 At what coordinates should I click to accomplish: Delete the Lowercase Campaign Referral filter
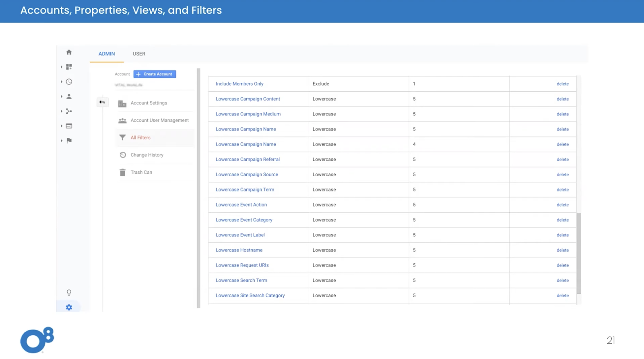(x=563, y=160)
